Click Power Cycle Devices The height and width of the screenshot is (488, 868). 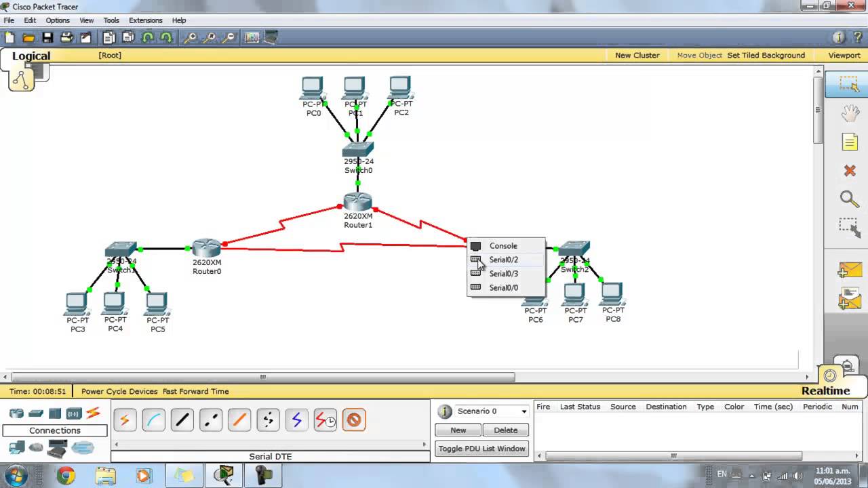point(119,391)
